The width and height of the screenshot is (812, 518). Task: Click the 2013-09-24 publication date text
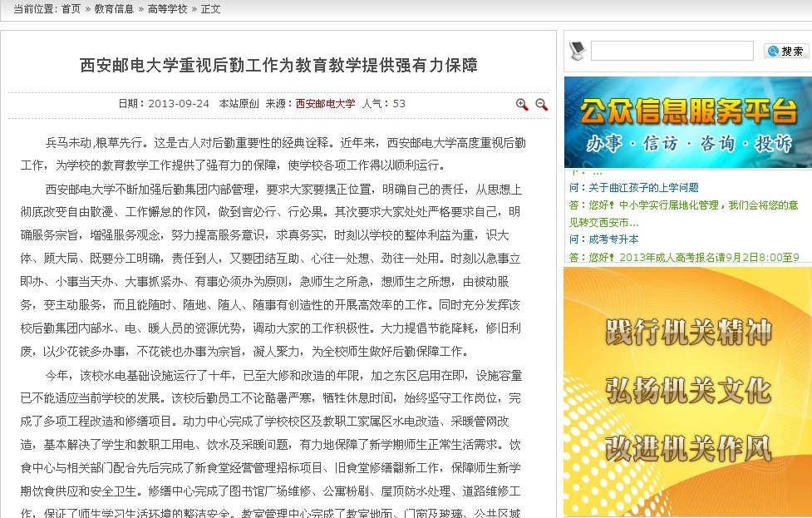[178, 104]
